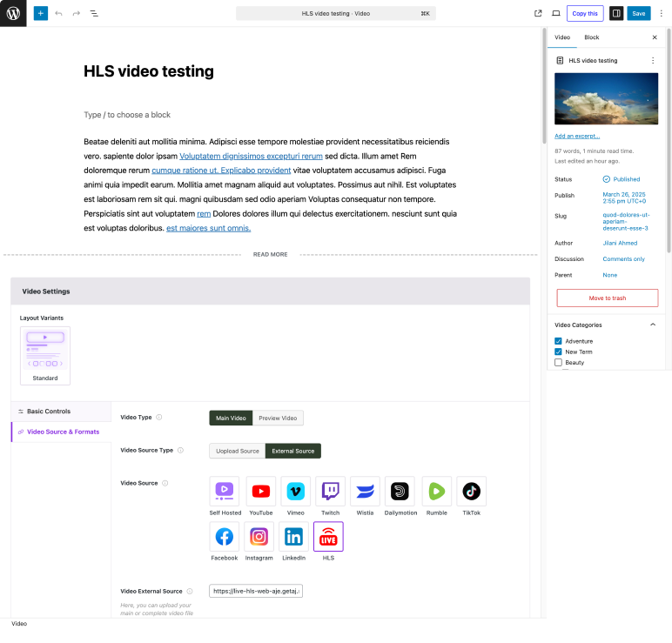Screen dimensions: 672x643
Task: Click the Save button
Action: (x=639, y=14)
